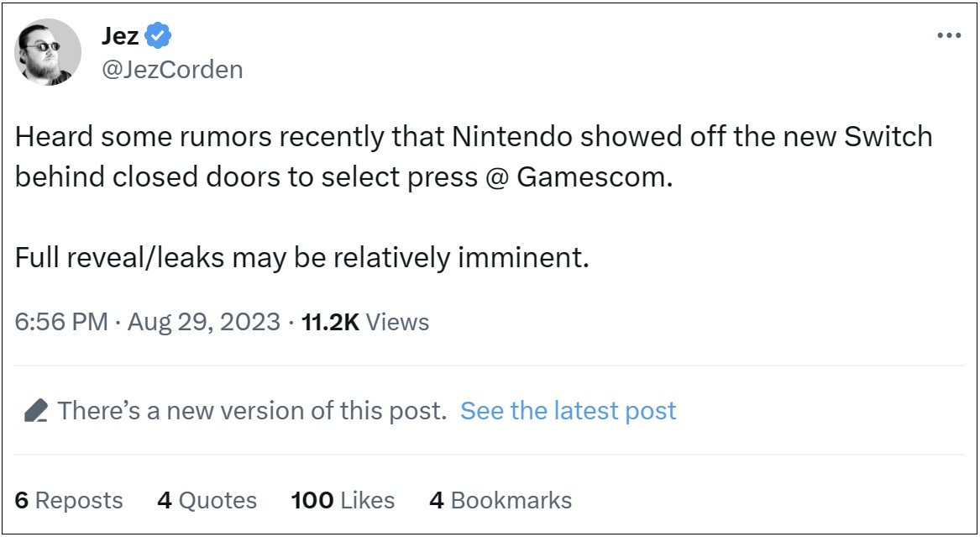Click the blue verified badge

pyautogui.click(x=159, y=35)
